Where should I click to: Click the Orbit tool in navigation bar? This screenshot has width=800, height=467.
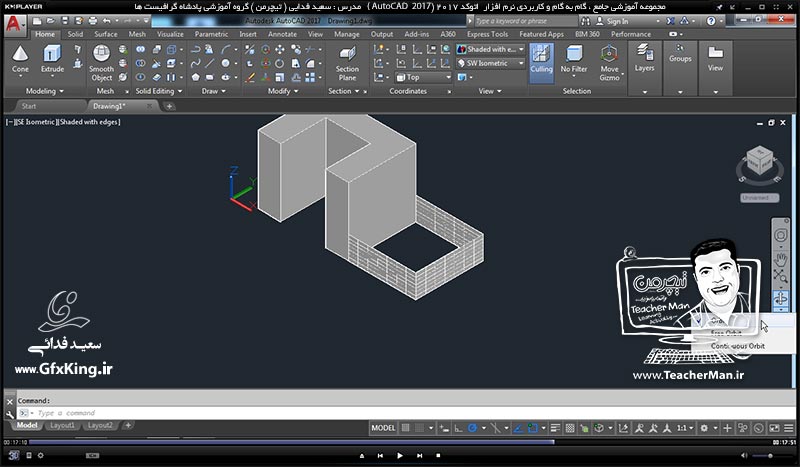click(781, 298)
